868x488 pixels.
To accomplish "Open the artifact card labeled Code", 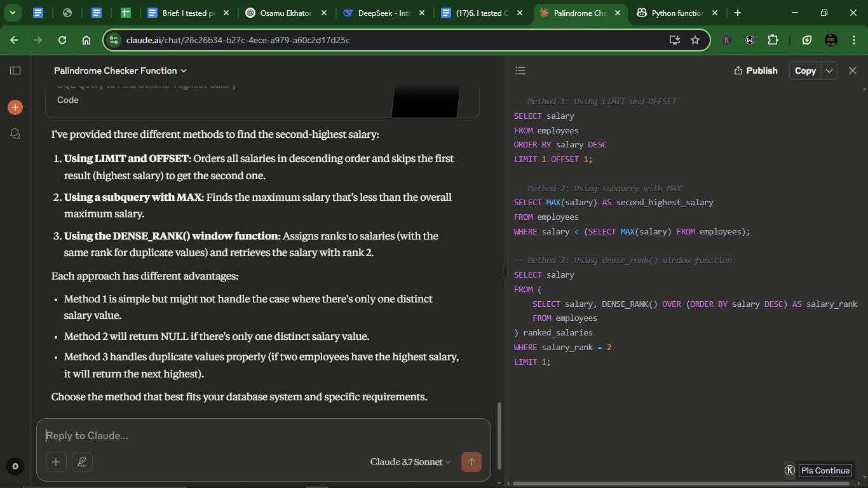I will [x=262, y=100].
